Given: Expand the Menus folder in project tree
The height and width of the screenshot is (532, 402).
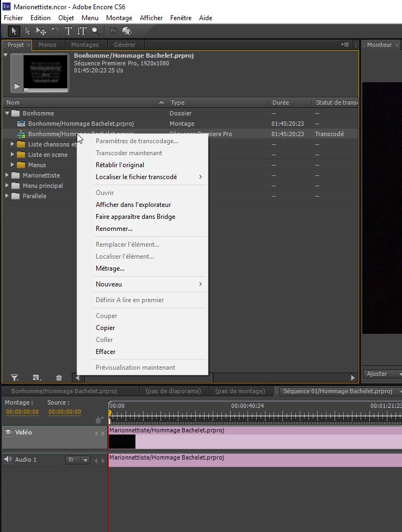Looking at the screenshot, I should pyautogui.click(x=13, y=165).
